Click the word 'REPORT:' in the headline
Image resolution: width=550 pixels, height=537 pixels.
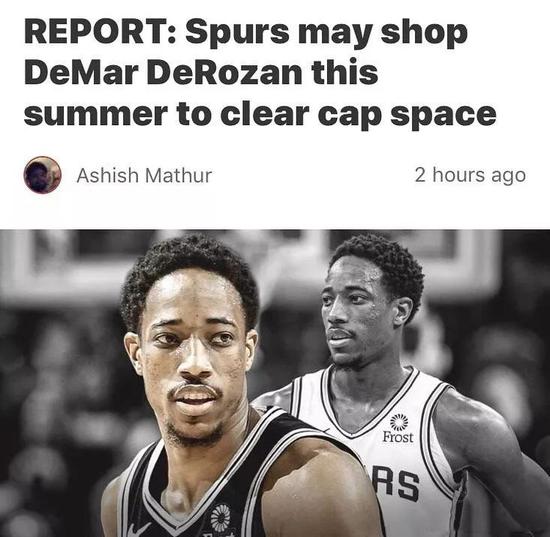point(100,33)
